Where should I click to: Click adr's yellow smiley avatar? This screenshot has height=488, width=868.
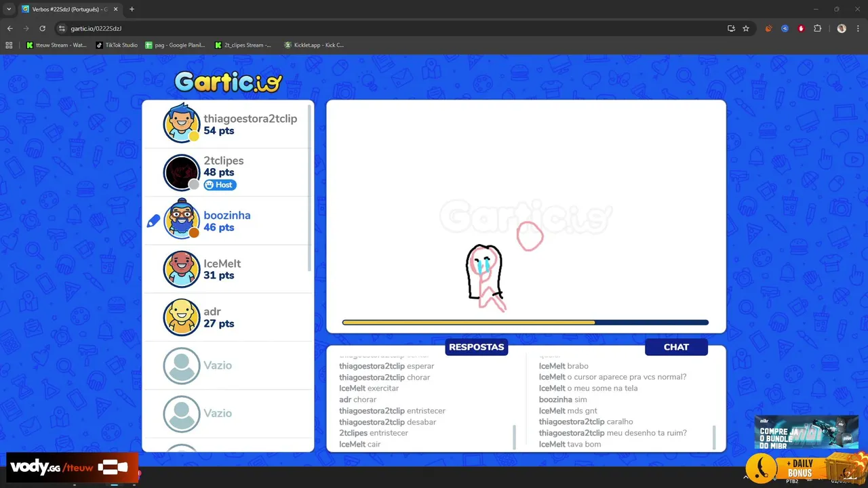coord(181,317)
